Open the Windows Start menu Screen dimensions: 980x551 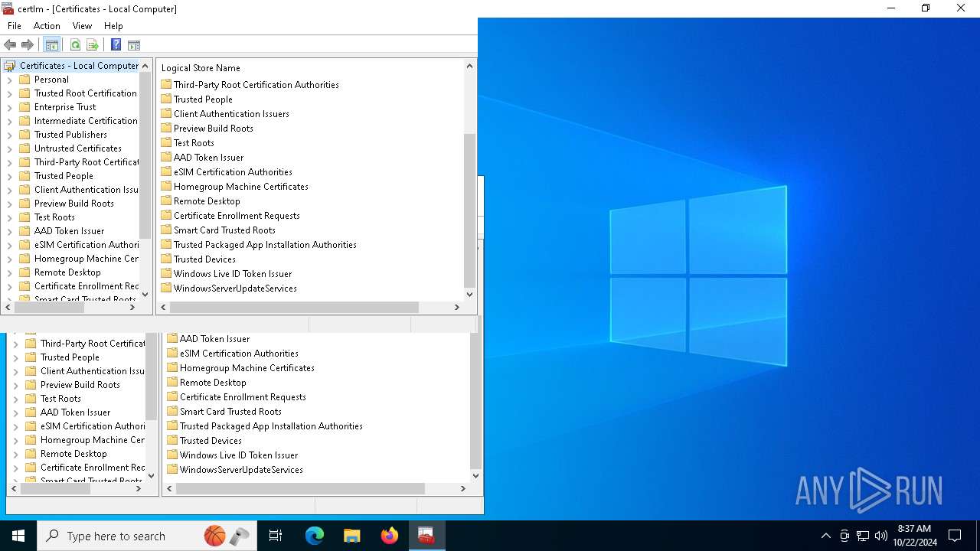pos(18,536)
